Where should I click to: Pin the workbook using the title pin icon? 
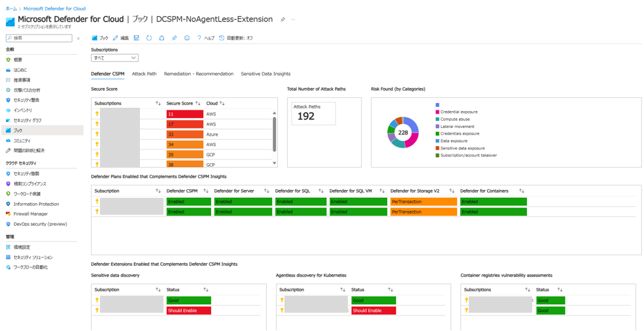point(282,20)
